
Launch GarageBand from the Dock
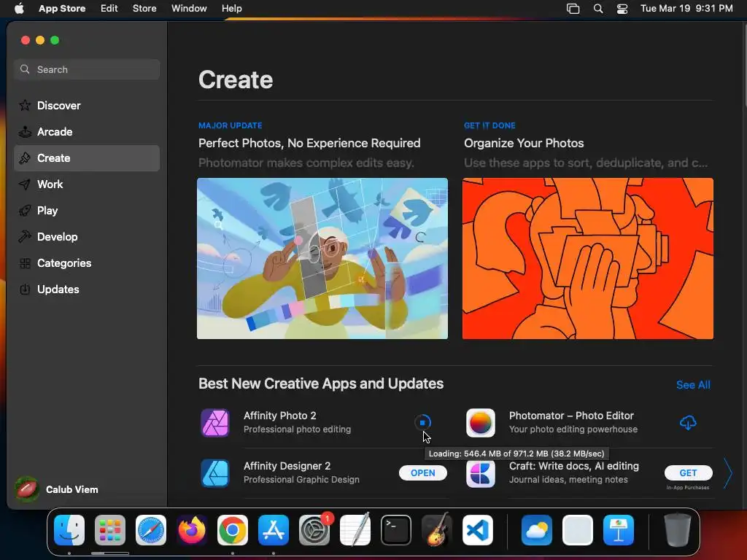(x=437, y=530)
